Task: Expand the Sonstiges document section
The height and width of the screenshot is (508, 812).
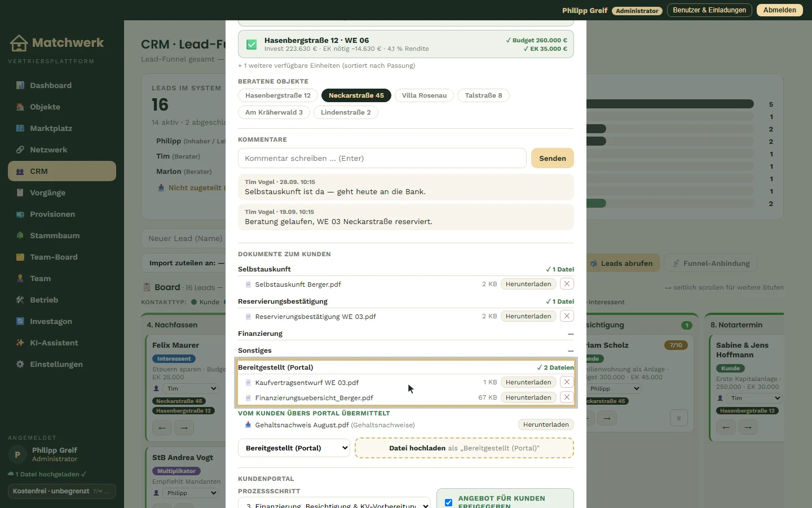Action: point(406,351)
